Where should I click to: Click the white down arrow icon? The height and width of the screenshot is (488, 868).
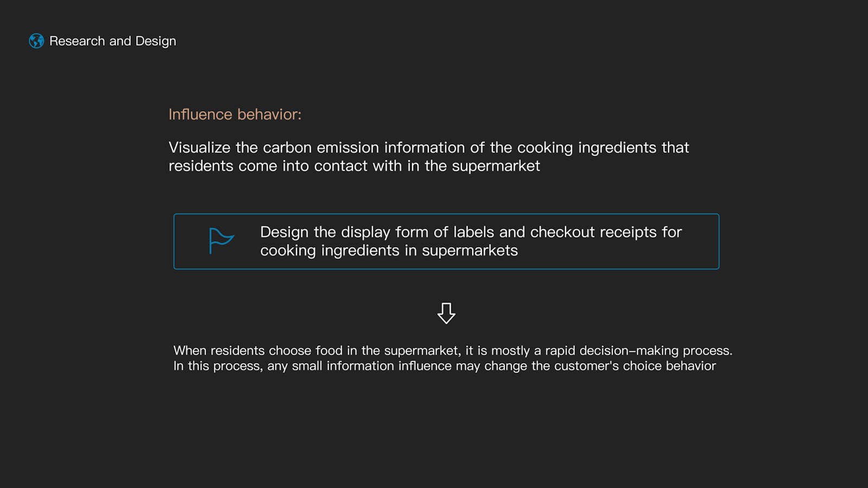pyautogui.click(x=446, y=313)
